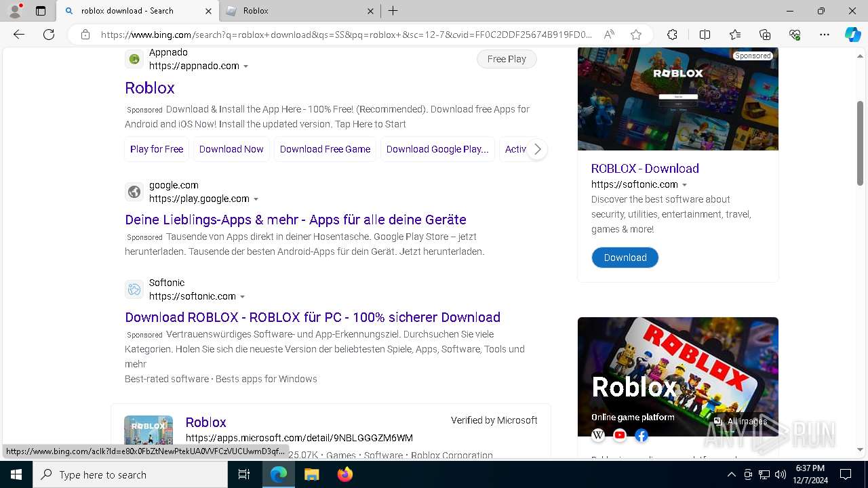The height and width of the screenshot is (488, 868).
Task: Open the volume control icon
Action: click(x=781, y=474)
